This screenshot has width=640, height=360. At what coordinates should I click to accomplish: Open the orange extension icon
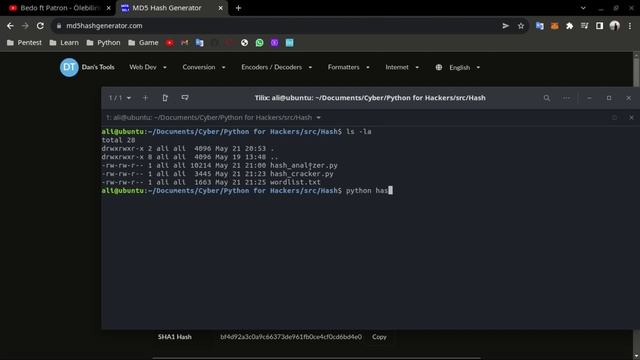click(554, 26)
